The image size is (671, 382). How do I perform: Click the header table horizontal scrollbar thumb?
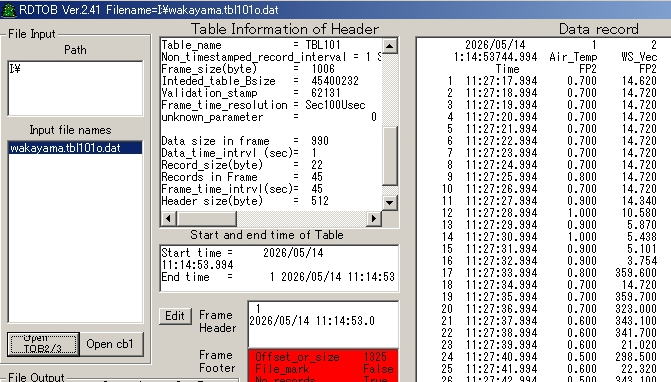[206, 219]
